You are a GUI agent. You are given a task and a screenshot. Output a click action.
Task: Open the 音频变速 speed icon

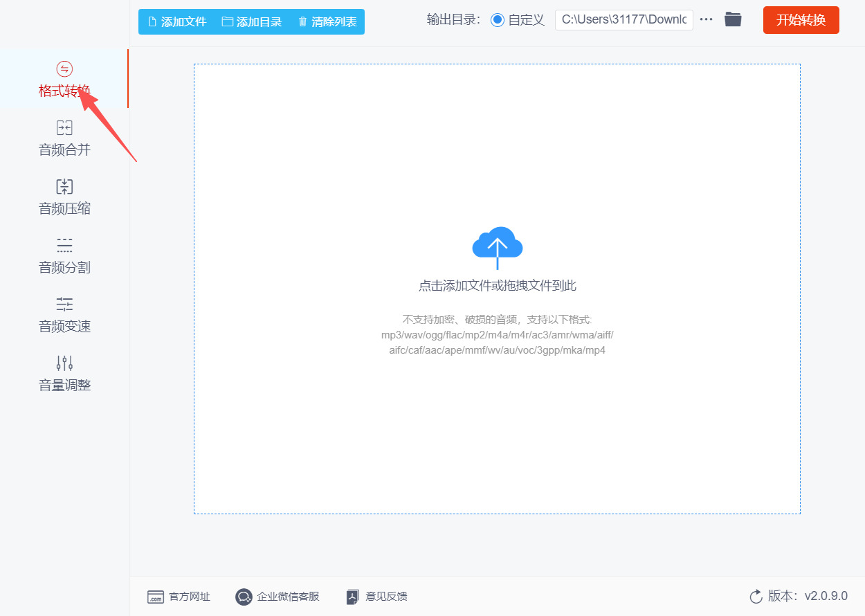tap(64, 304)
